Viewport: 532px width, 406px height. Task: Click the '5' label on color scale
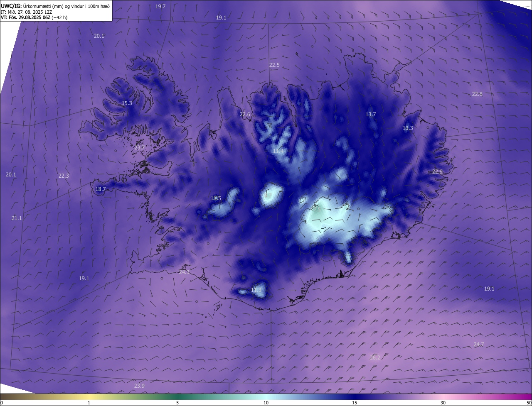pyautogui.click(x=177, y=403)
